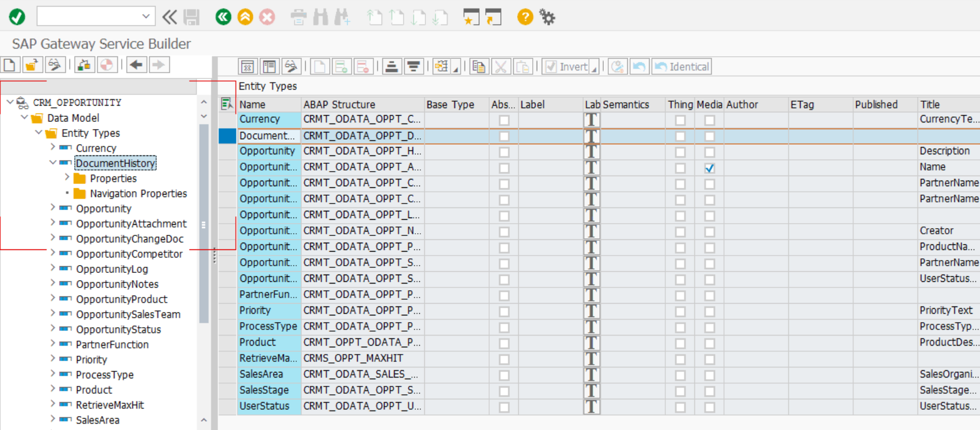Click the Title column header
This screenshot has width=980, height=430.
pyautogui.click(x=949, y=105)
